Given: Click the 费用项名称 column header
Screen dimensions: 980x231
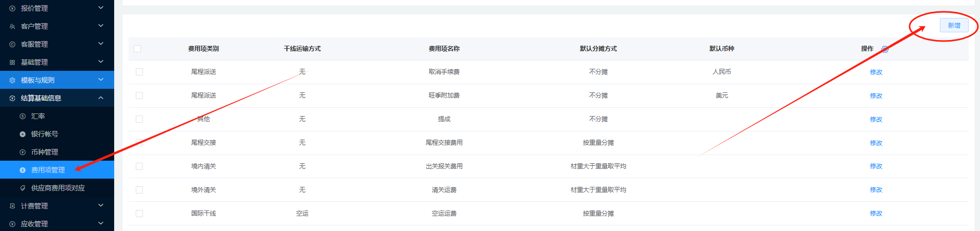Looking at the screenshot, I should (444, 49).
